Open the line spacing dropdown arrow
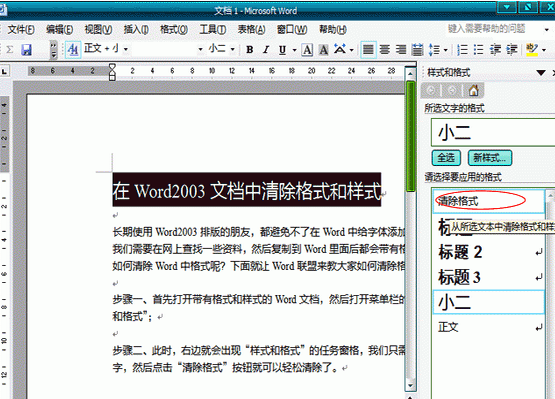The image size is (555, 399). pos(446,50)
